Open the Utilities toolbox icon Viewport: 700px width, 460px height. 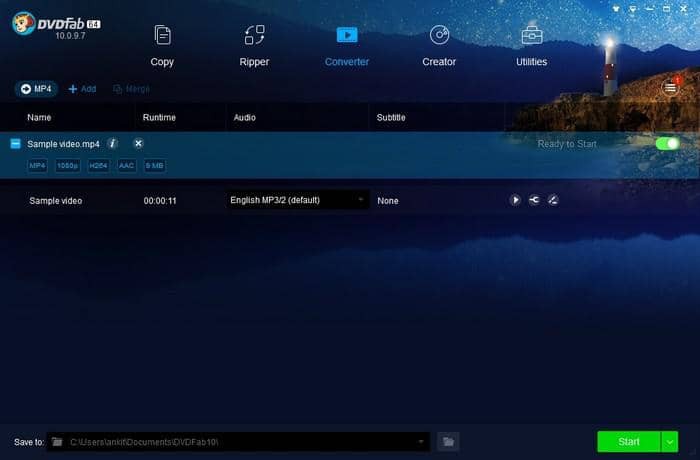531,36
